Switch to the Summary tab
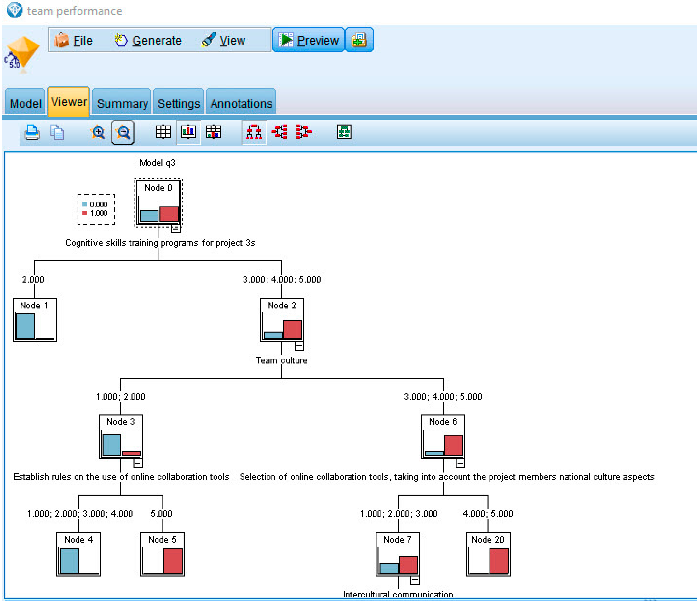 tap(122, 103)
